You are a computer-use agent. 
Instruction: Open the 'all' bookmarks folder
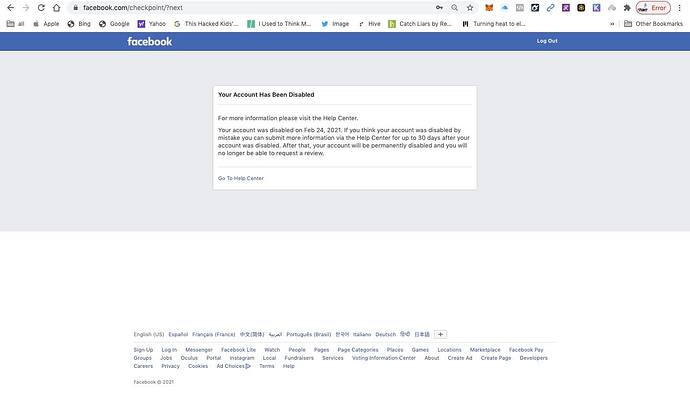(15, 24)
